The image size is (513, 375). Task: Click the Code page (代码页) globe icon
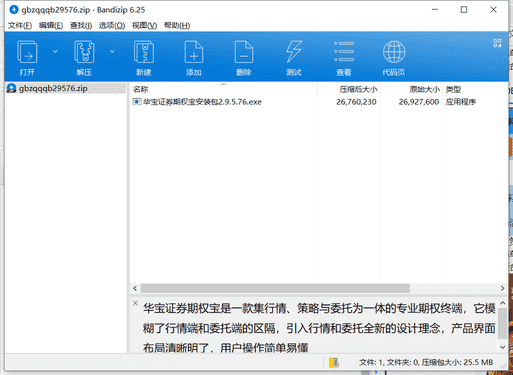(394, 52)
